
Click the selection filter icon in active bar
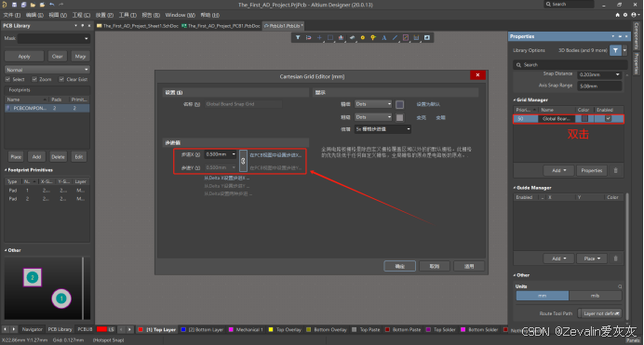(298, 37)
